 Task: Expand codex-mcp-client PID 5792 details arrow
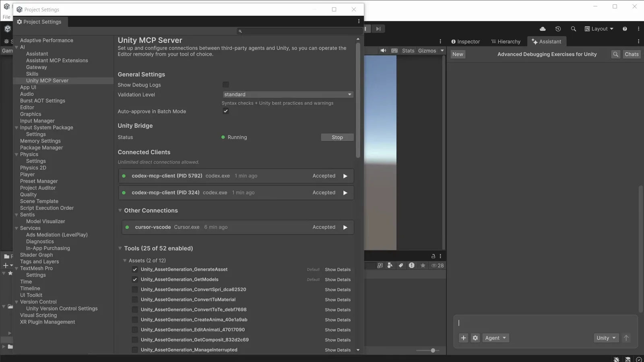point(345,176)
